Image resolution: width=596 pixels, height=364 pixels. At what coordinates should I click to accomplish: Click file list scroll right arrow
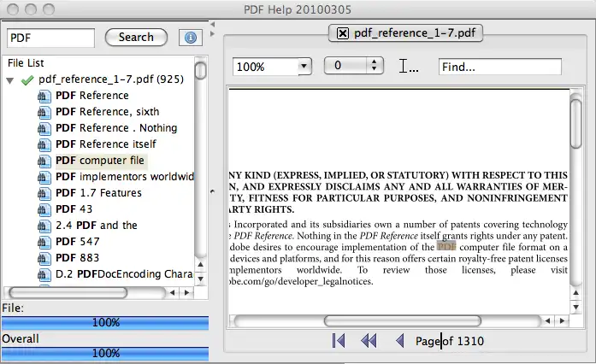tap(186, 292)
